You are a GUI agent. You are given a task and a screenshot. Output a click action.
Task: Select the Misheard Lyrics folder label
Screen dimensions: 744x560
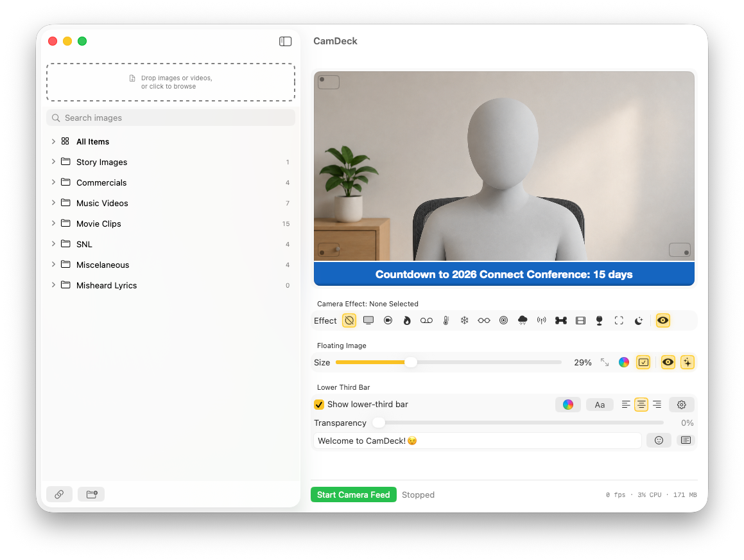(x=107, y=285)
